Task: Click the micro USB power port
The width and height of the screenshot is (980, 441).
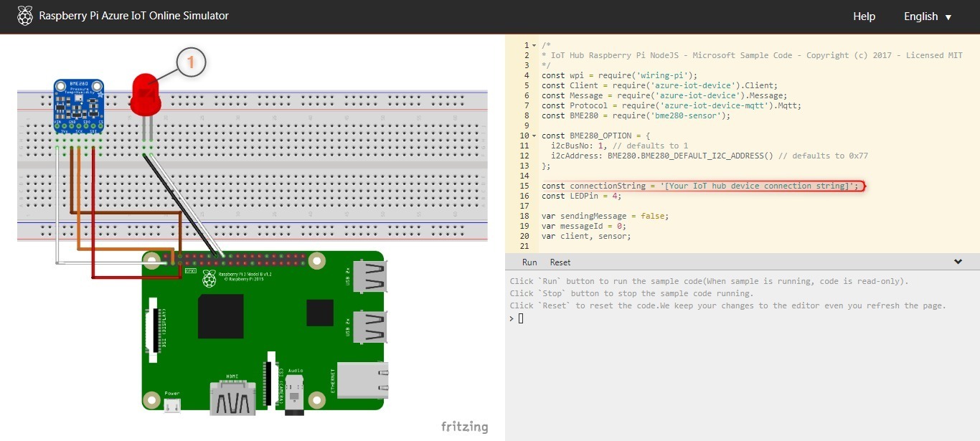Action: 172,405
